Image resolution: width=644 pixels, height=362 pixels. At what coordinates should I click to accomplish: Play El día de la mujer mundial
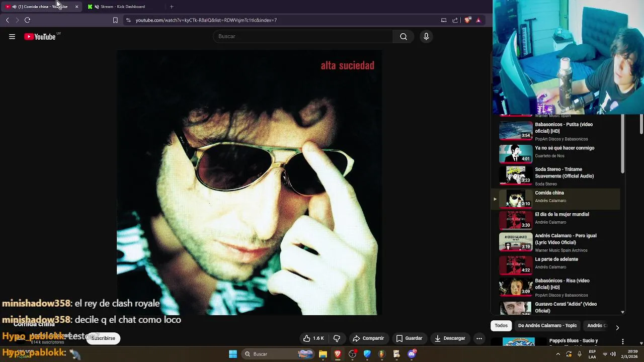[556, 219]
